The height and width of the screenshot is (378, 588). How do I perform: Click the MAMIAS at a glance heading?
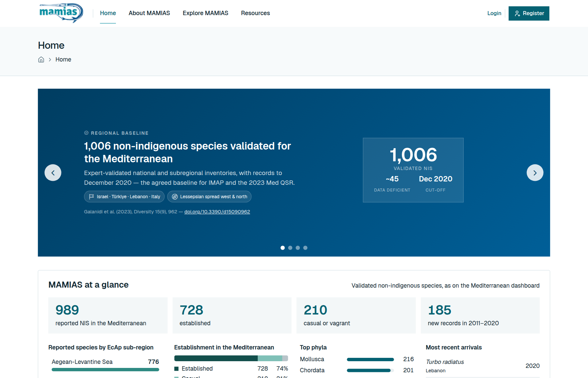(88, 285)
